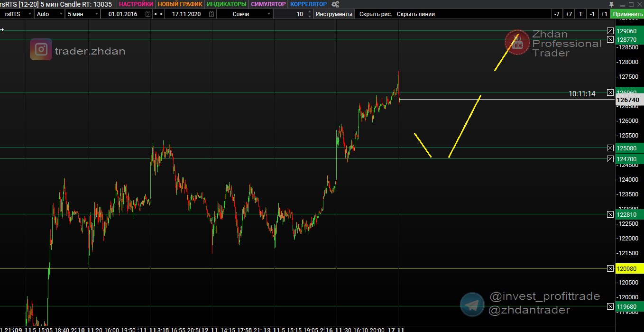This screenshot has height=332, width=644.
Task: Change the 5 мин timeframe dropdown
Action: click(83, 14)
